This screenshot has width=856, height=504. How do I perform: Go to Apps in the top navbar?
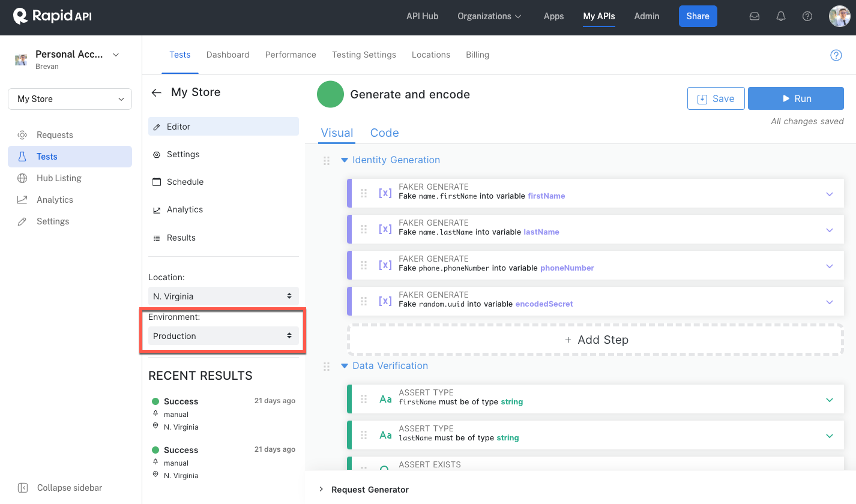pos(553,16)
